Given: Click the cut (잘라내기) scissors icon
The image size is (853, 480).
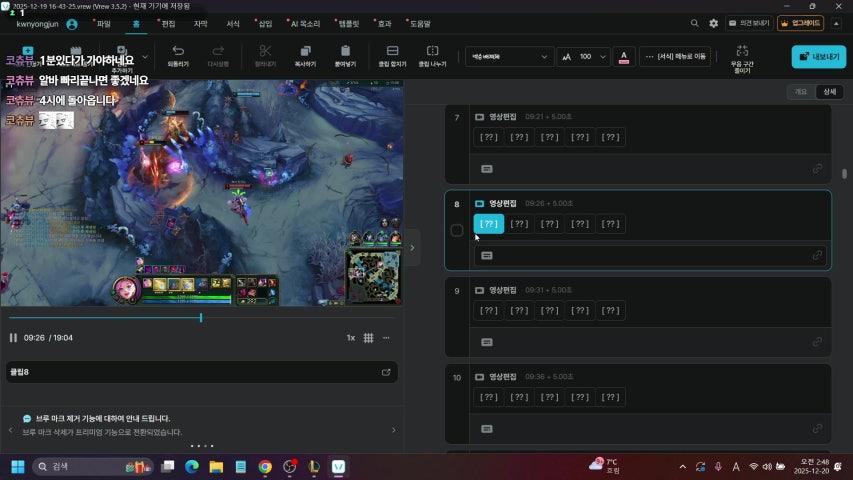Looking at the screenshot, I should click(x=265, y=51).
